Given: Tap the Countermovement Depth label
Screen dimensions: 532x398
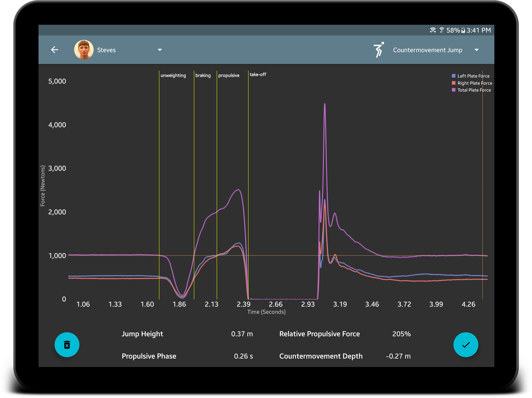Looking at the screenshot, I should pos(321,356).
